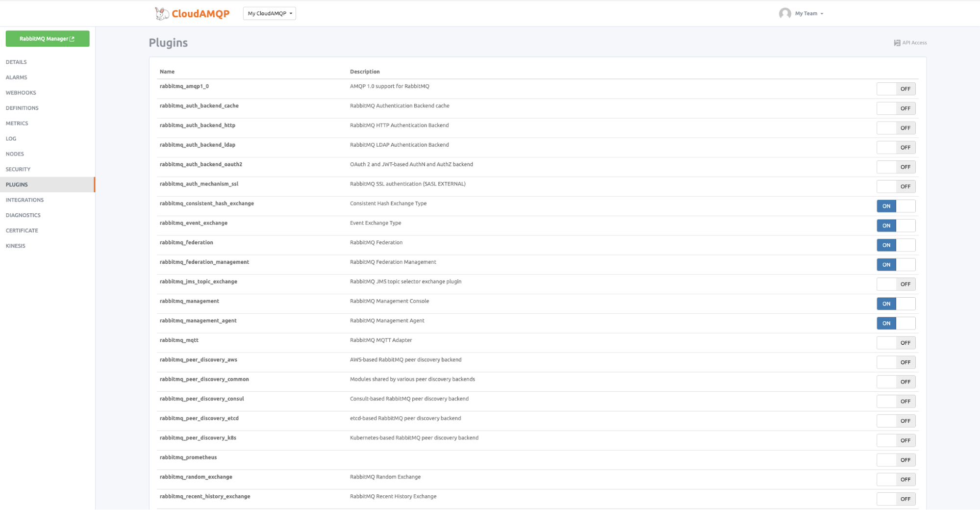Open the My CloudAMQP dropdown
The image size is (980, 510).
270,14
